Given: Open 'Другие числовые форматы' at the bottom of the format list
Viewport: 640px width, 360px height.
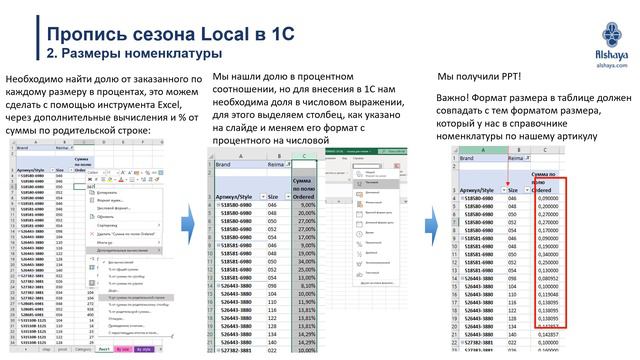Looking at the screenshot, I should point(378,283).
